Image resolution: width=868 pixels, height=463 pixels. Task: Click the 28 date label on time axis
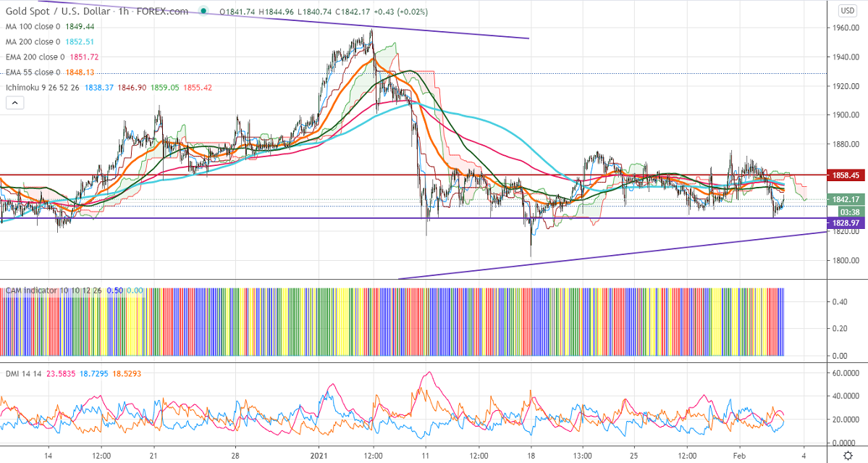coord(235,456)
